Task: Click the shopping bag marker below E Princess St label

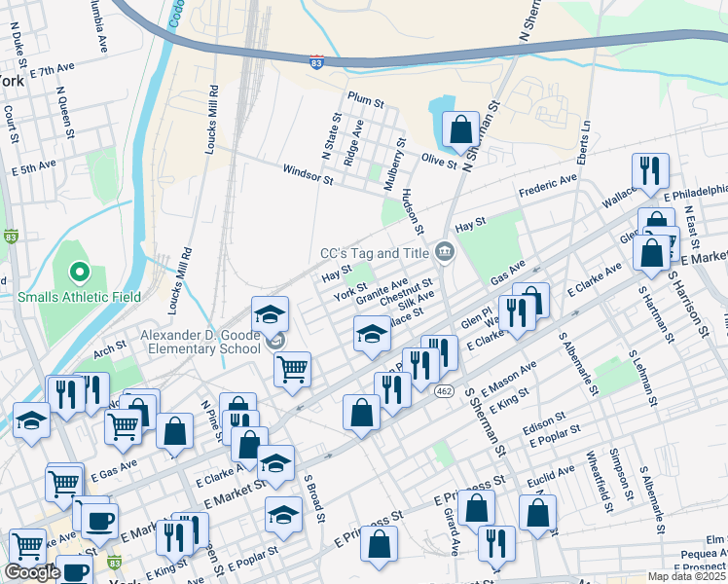Action: [380, 545]
